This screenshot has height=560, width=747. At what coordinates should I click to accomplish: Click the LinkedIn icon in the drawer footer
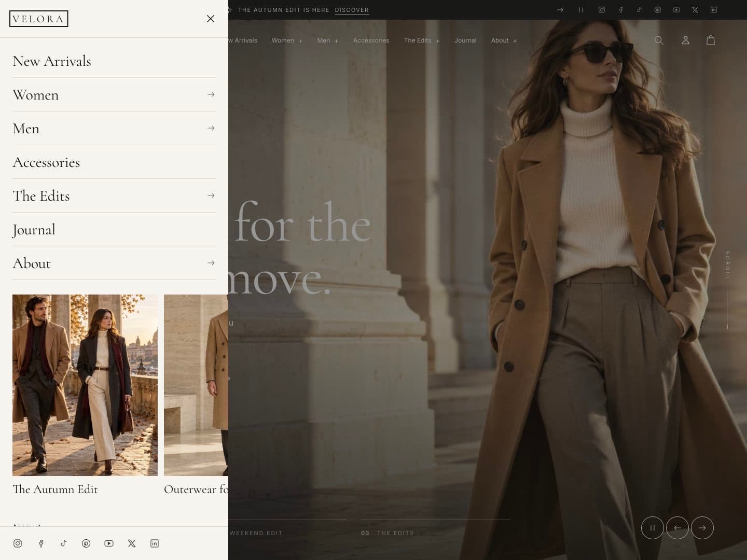click(x=155, y=543)
